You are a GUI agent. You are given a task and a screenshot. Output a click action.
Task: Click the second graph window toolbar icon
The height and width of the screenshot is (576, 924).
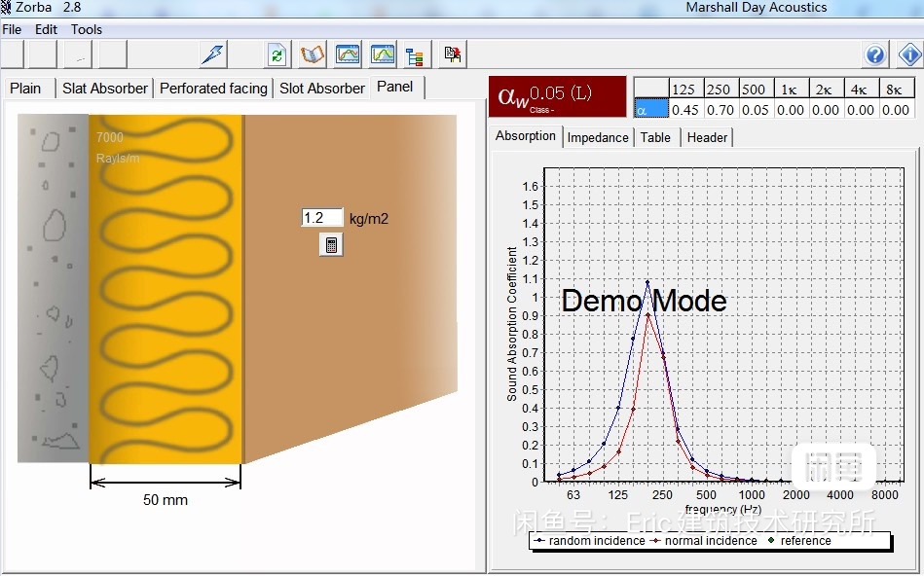tap(383, 54)
